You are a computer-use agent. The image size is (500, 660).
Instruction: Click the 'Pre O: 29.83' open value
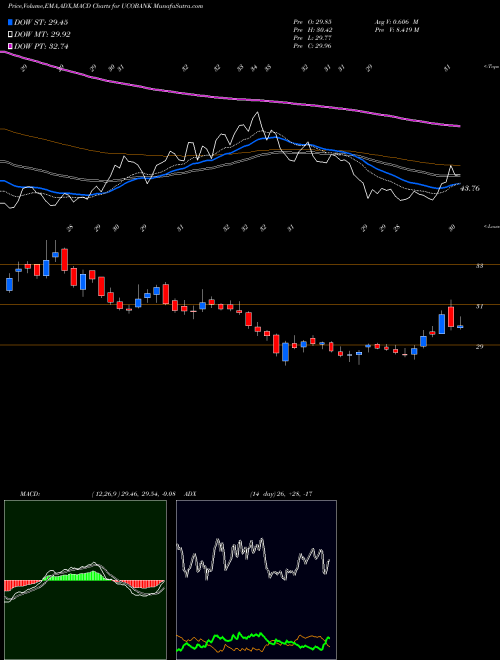coord(312,22)
